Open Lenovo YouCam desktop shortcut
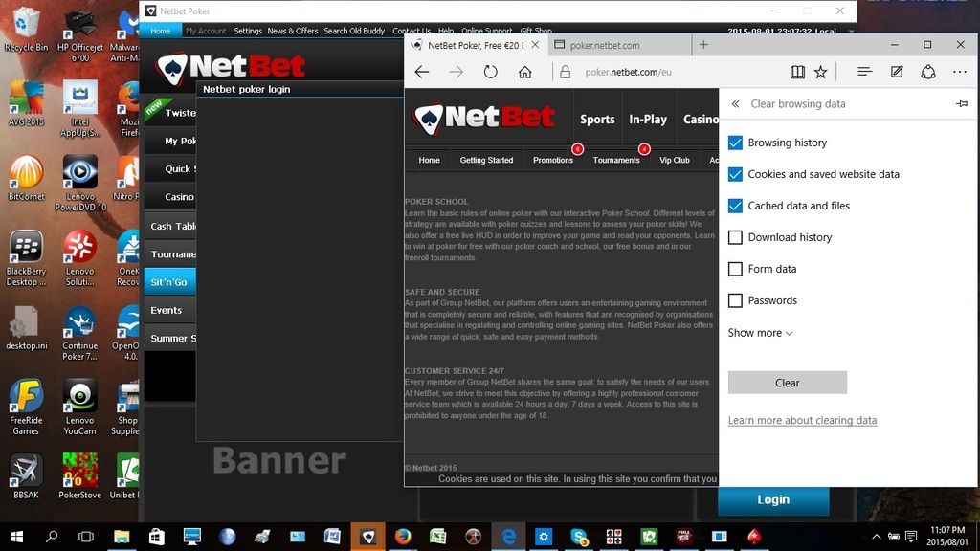980x551 pixels. click(x=79, y=407)
